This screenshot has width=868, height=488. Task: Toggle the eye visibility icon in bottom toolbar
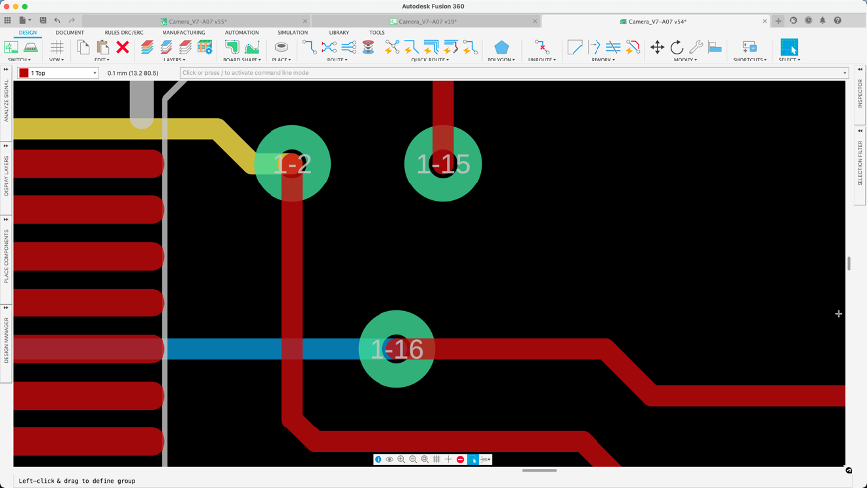[x=389, y=459]
